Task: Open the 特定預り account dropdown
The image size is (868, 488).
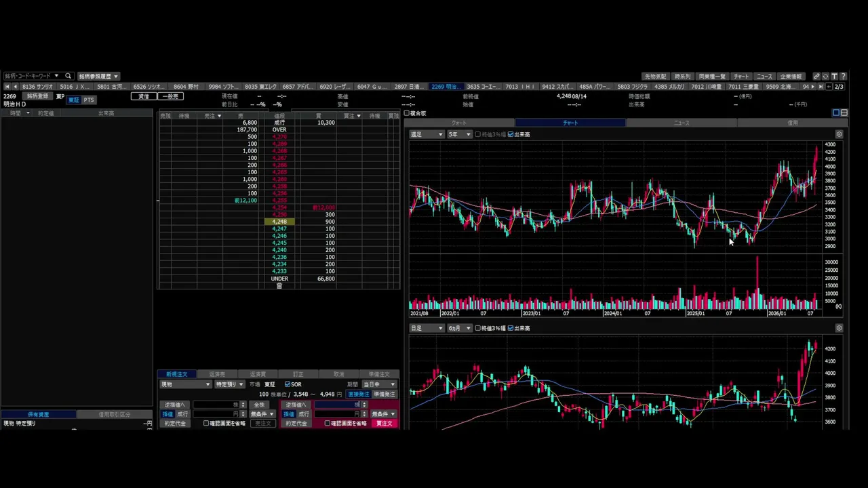Action: tap(229, 384)
